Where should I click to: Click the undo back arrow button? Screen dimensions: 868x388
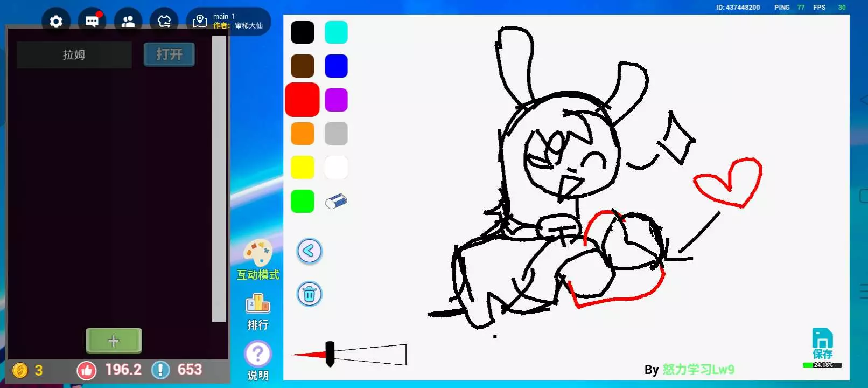[x=310, y=251]
